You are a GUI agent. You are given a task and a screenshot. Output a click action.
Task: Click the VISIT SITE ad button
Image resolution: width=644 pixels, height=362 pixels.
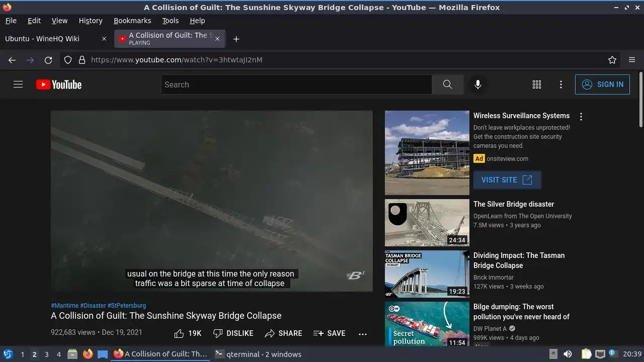tap(507, 180)
